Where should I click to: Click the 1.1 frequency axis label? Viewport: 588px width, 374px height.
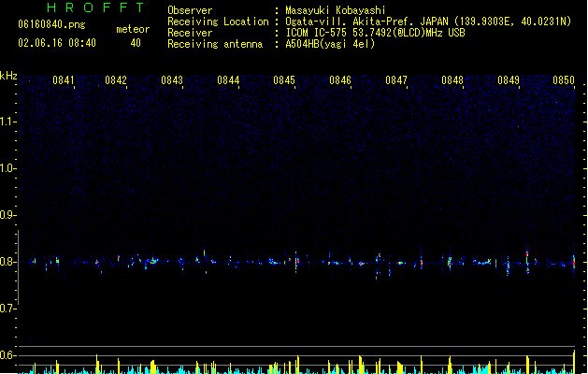pyautogui.click(x=7, y=122)
